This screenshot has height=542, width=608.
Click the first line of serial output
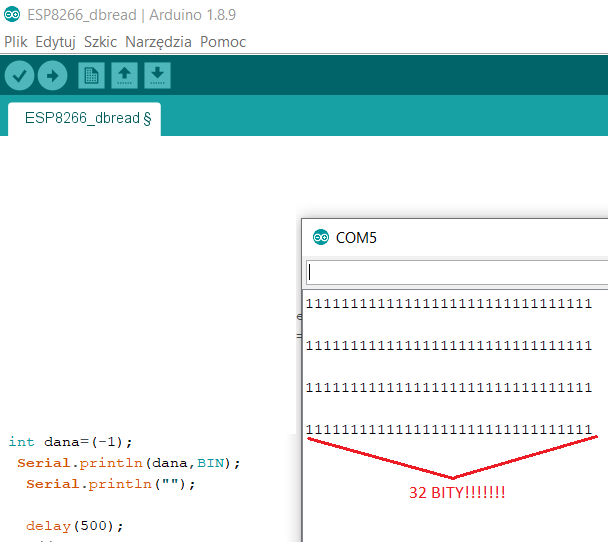[x=449, y=303]
